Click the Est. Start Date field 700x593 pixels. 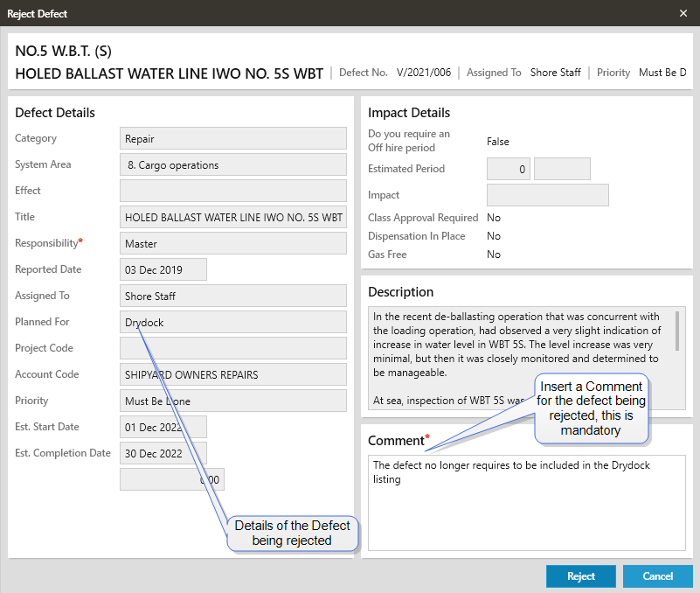tap(163, 427)
